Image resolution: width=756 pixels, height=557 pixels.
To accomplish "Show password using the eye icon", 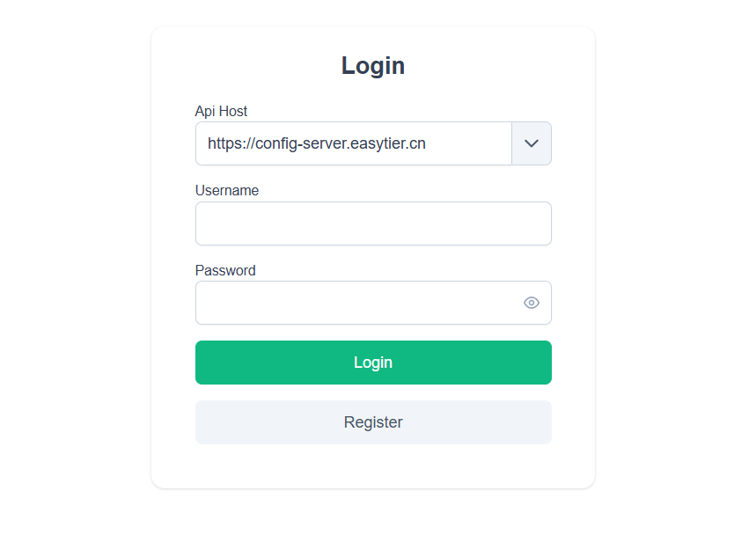I will click(532, 303).
